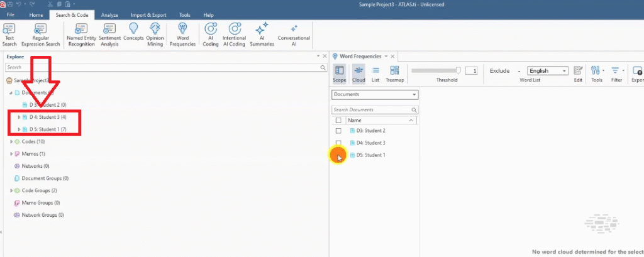The height and width of the screenshot is (257, 644).
Task: Adjust the Threshold slider
Action: click(x=458, y=70)
